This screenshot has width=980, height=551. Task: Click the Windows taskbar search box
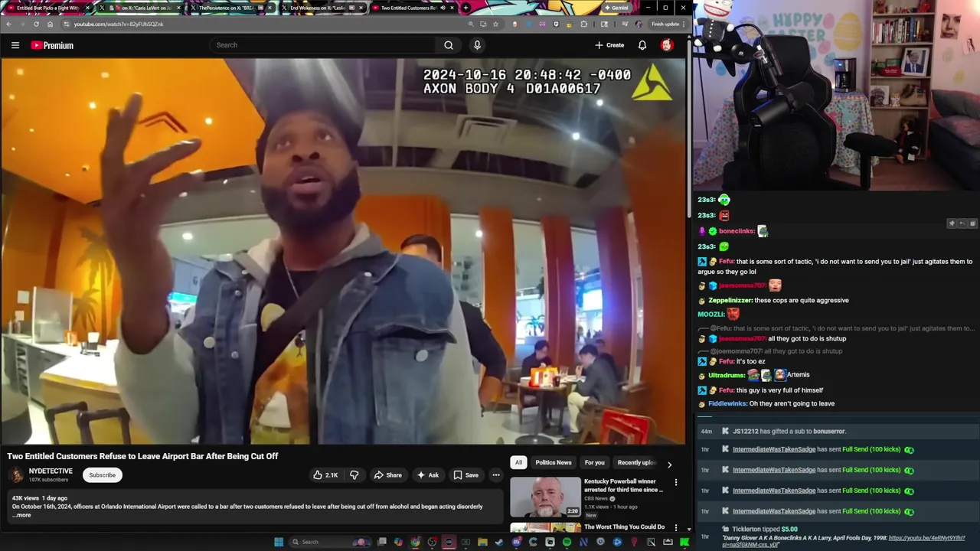tap(329, 542)
